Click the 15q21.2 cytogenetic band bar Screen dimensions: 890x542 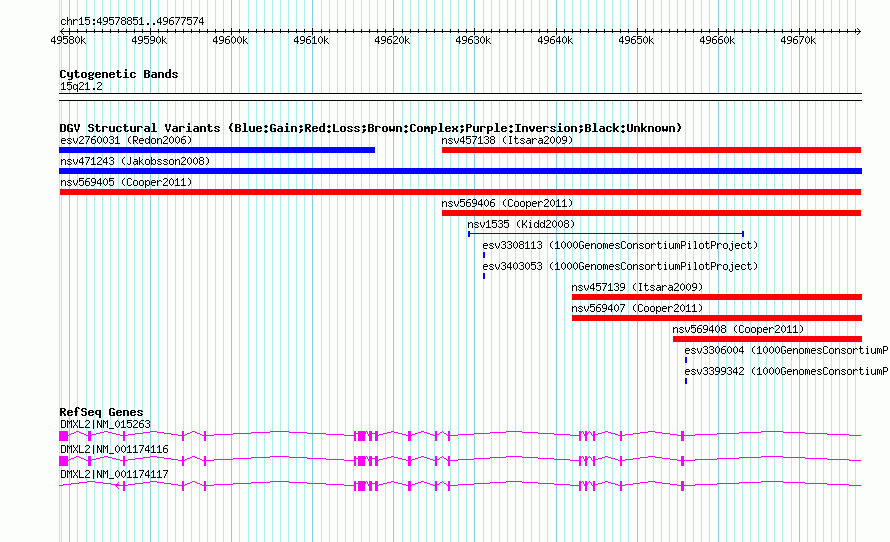(460, 97)
